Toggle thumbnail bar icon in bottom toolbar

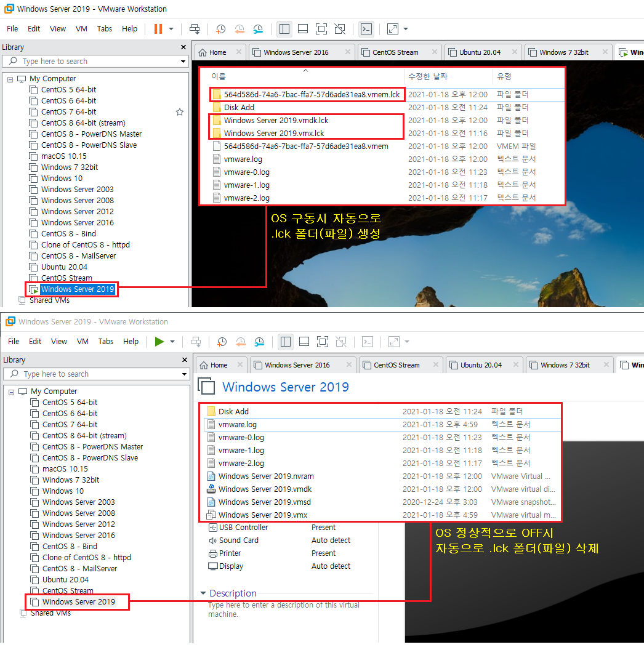pos(304,341)
